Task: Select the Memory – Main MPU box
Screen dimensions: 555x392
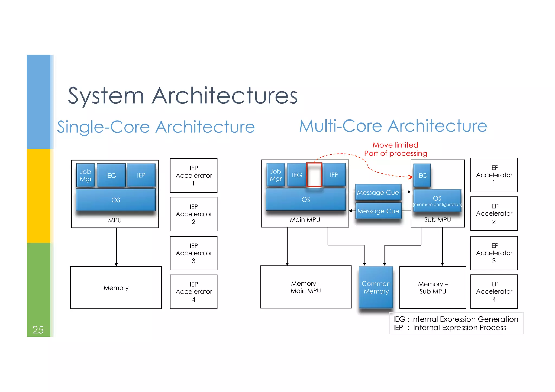Action: point(306,287)
